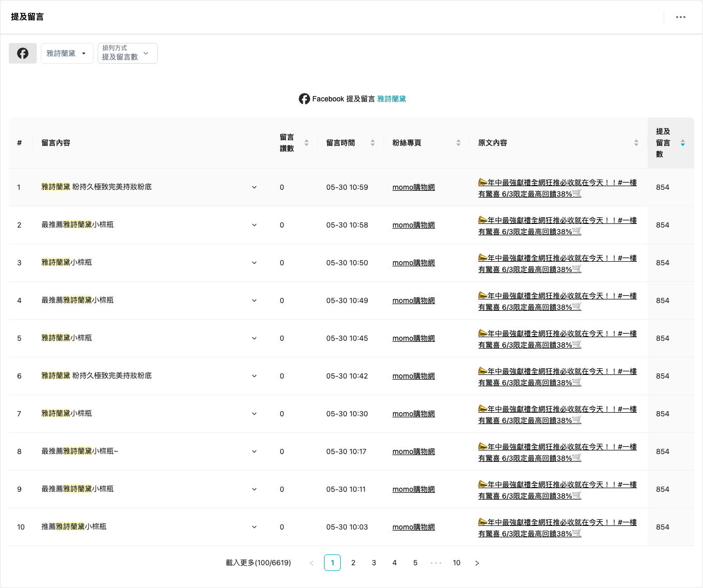Go to the next page arrow
703x588 pixels.
coord(477,563)
